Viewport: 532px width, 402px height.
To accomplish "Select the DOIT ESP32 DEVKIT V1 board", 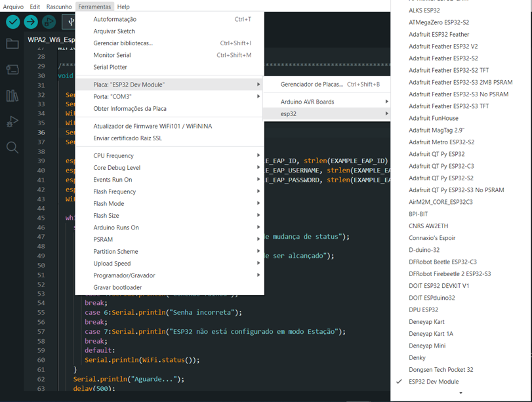I will coord(438,285).
